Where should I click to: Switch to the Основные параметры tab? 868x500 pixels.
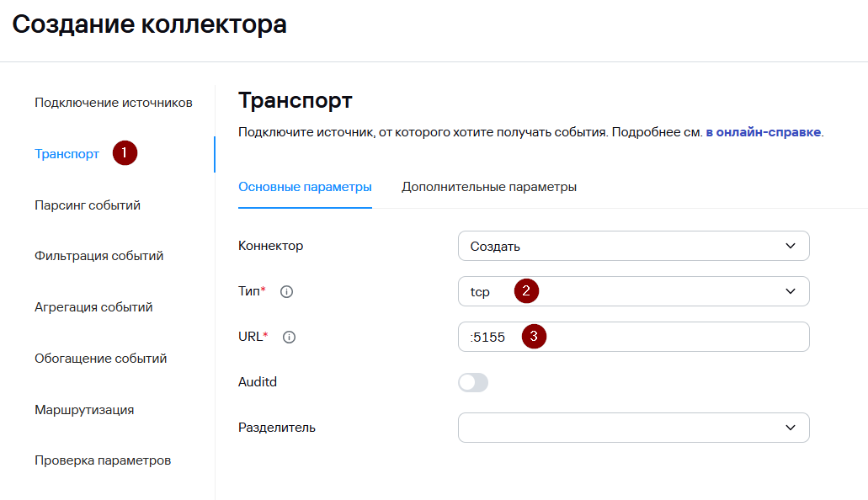[305, 187]
